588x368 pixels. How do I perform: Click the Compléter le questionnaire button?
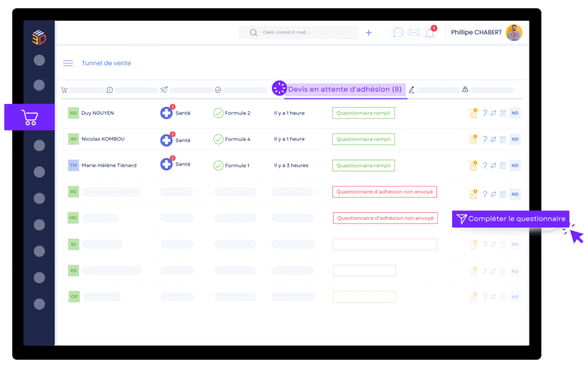(510, 218)
